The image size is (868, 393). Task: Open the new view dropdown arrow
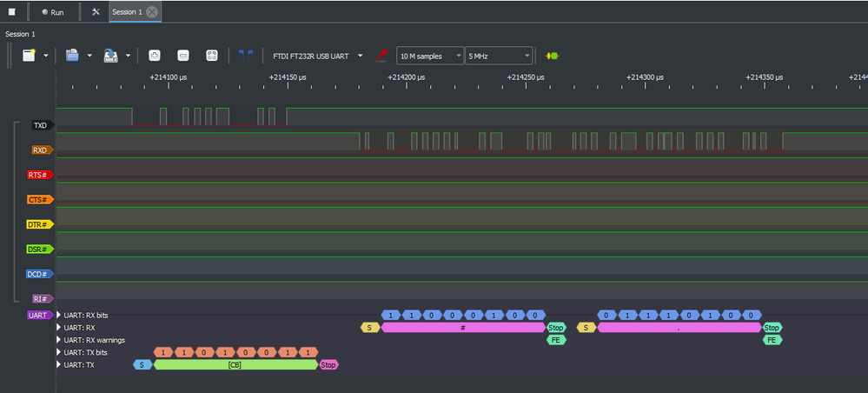point(46,56)
